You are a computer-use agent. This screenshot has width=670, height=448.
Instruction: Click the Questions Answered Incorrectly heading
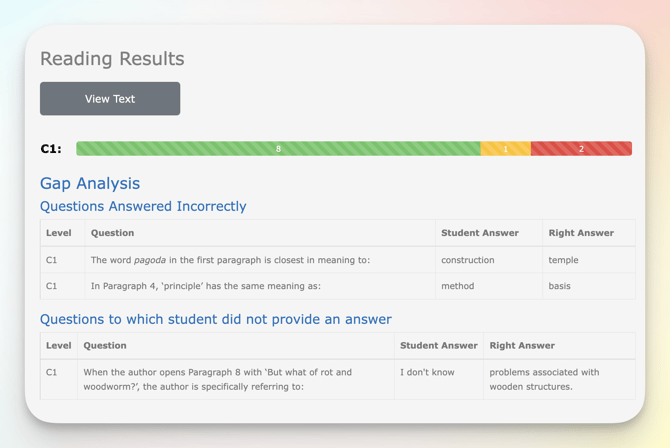coord(143,206)
